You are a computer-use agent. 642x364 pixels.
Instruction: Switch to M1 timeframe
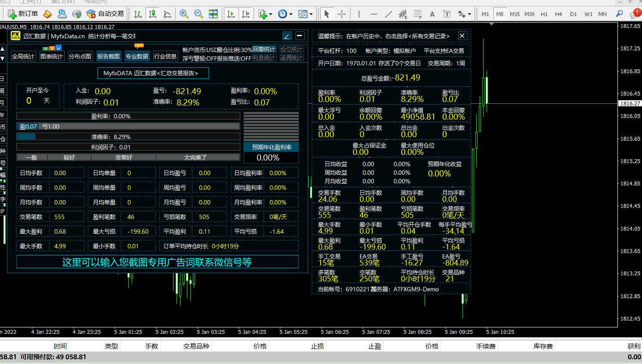point(485,14)
